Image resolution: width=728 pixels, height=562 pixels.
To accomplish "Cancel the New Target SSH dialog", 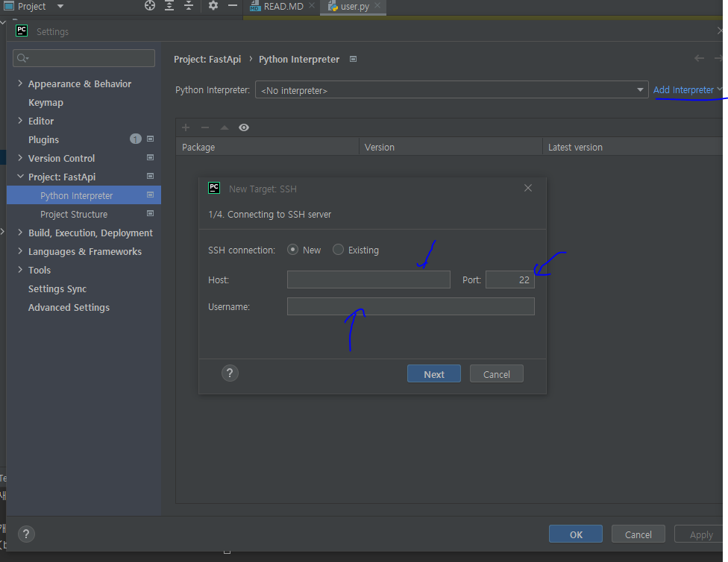I will (496, 374).
